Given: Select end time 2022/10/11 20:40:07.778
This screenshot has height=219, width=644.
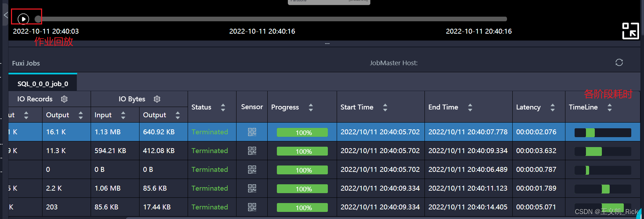Looking at the screenshot, I should 468,132.
